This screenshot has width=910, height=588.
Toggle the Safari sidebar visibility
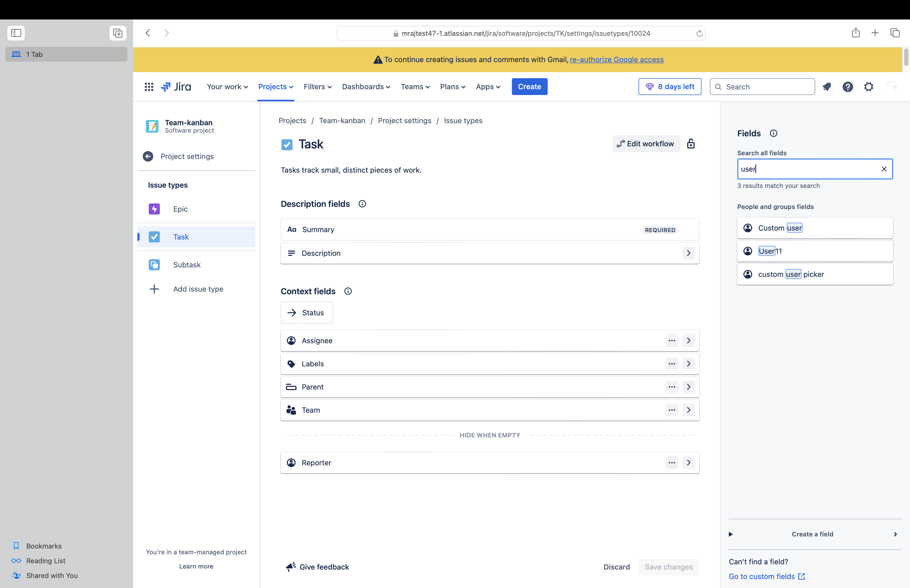16,33
